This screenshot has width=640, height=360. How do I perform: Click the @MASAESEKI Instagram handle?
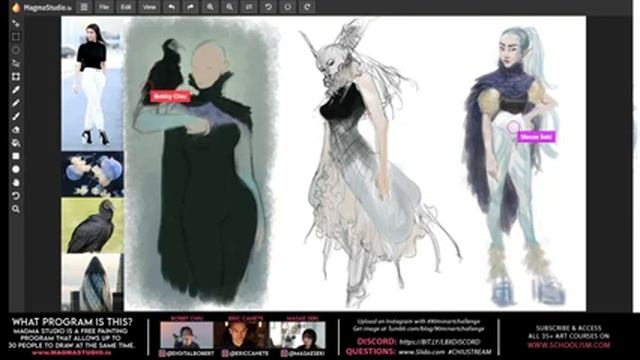click(x=303, y=353)
